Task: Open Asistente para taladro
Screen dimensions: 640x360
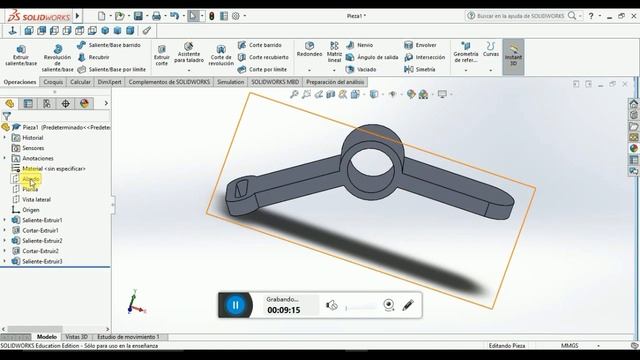Action: (x=189, y=52)
